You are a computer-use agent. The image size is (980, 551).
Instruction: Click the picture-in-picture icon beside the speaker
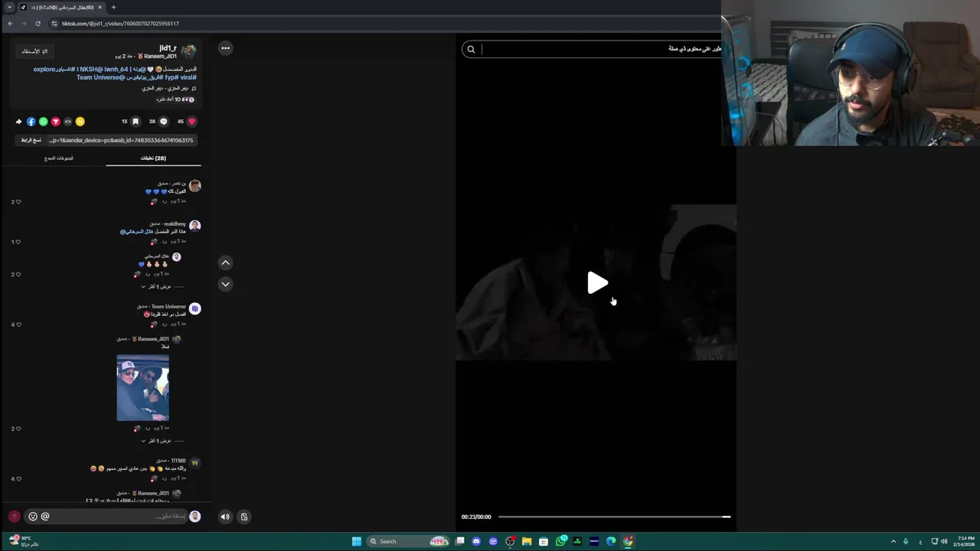(244, 517)
